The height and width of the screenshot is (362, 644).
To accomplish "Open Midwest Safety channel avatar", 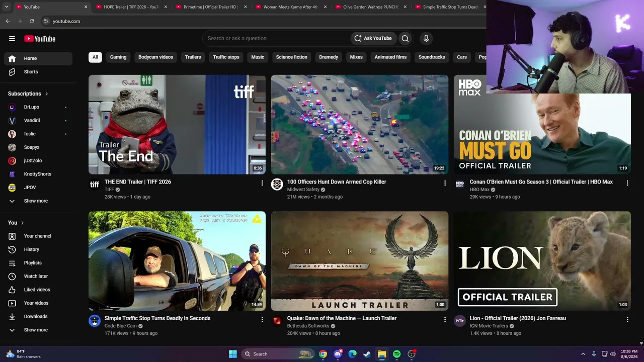I will 277,185.
